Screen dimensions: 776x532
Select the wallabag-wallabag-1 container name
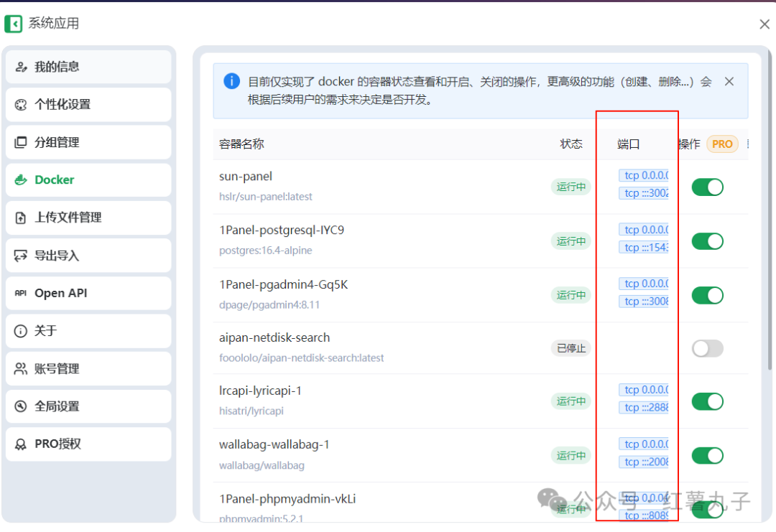[x=274, y=444]
